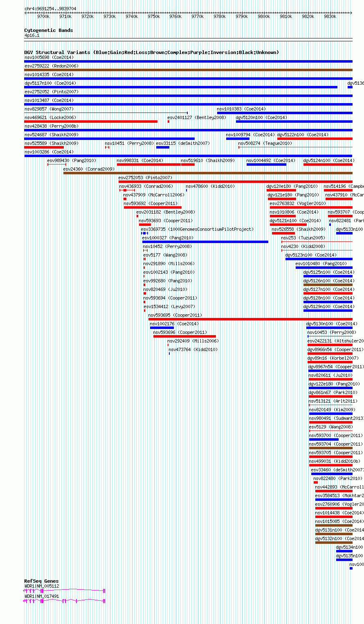Select nsv1013487 (Coe2014) feature label
This screenshot has height=624, width=364.
pyautogui.click(x=49, y=100)
